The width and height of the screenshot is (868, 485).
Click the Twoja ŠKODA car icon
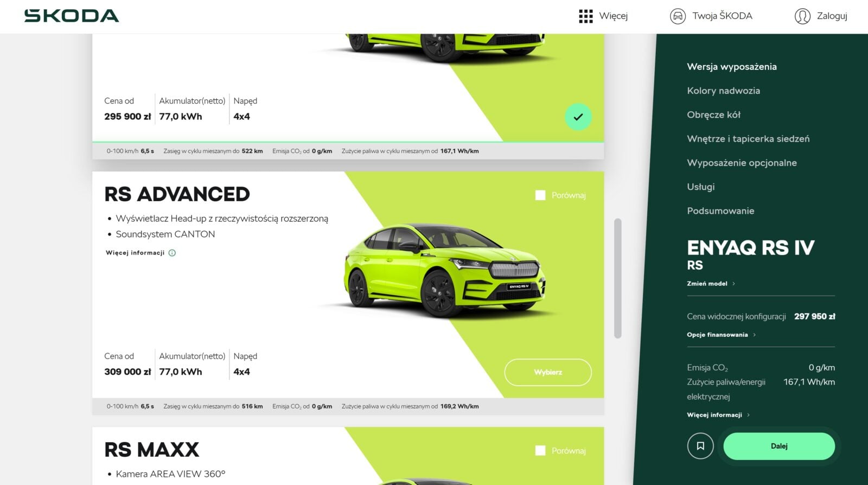(x=678, y=16)
